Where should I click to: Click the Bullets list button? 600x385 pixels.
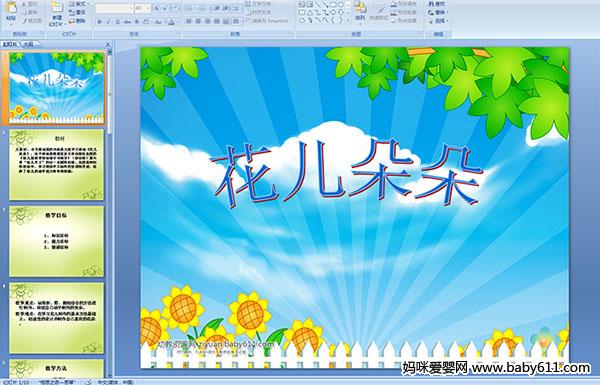[x=191, y=8]
